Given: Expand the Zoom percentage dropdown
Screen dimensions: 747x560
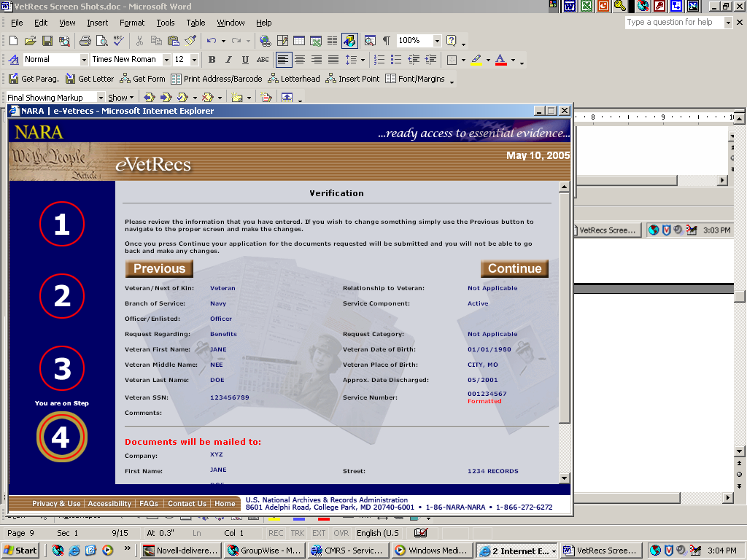Looking at the screenshot, I should pyautogui.click(x=437, y=41).
